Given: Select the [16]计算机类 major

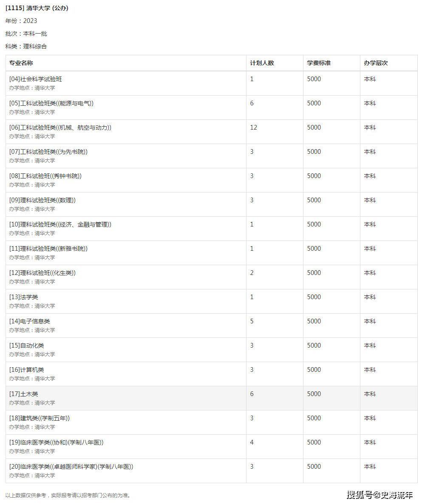Looking at the screenshot, I should (26, 370).
